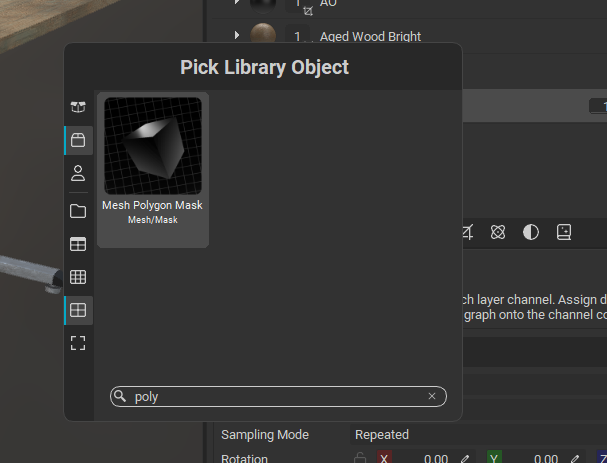Screen dimensions: 607x463
Task: Select the highlighted closed-box library category
Action: click(x=78, y=140)
